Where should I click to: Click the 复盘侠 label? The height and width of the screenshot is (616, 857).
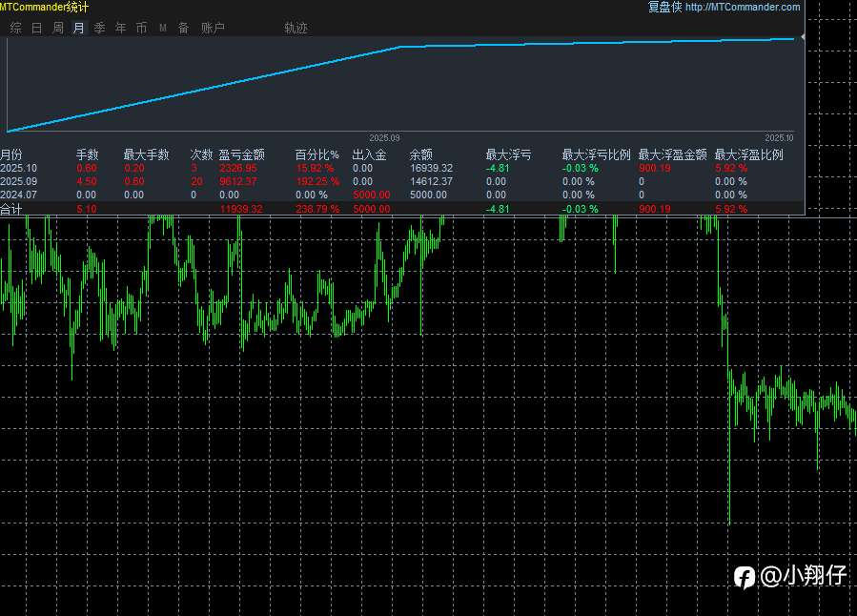(x=664, y=7)
